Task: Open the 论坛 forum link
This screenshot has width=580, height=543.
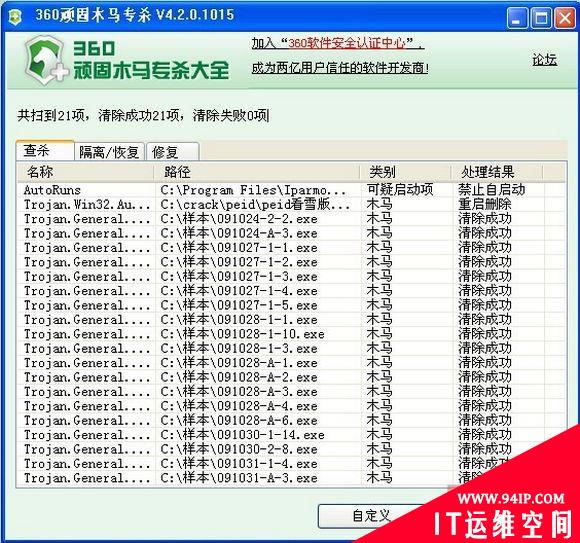Action: click(544, 60)
